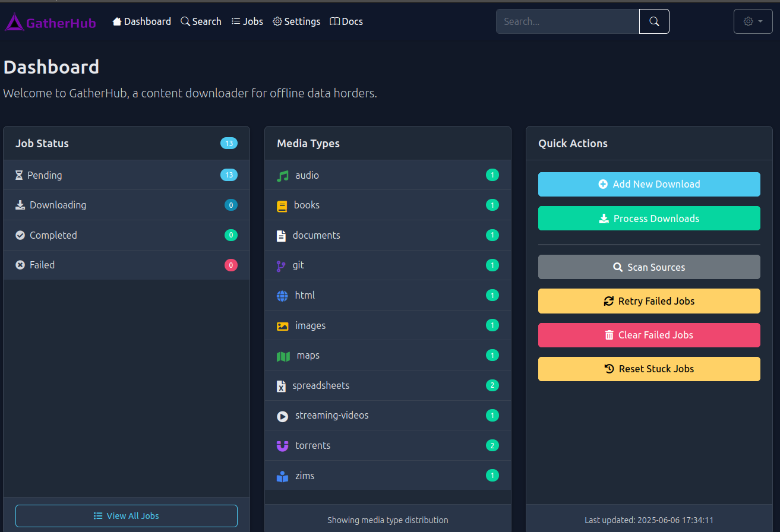Select the audio music-note icon
780x532 pixels.
point(282,175)
